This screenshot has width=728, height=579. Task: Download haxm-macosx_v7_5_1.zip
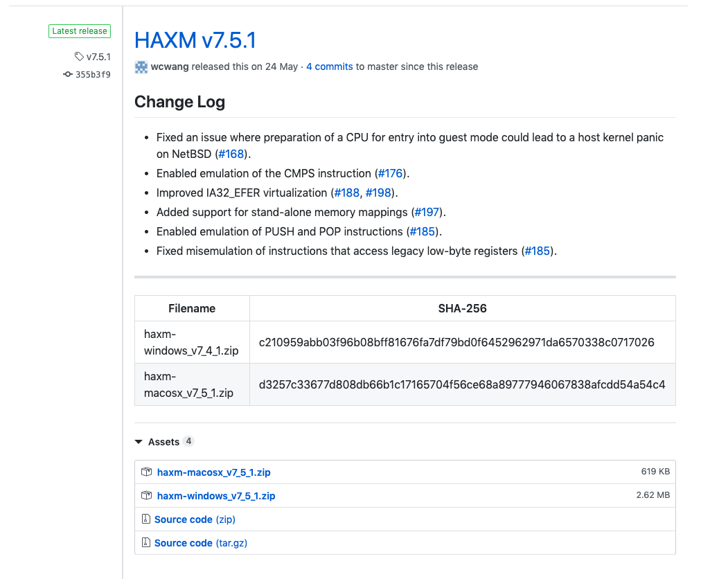click(x=213, y=472)
